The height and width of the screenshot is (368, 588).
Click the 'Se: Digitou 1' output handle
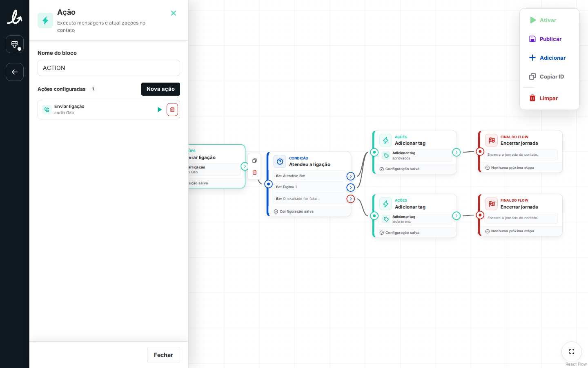coord(350,187)
